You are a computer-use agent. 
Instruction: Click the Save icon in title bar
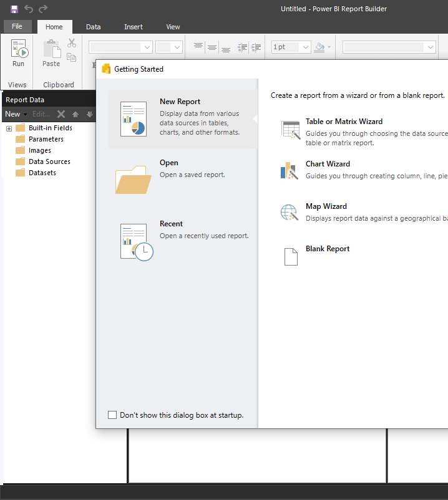click(14, 9)
